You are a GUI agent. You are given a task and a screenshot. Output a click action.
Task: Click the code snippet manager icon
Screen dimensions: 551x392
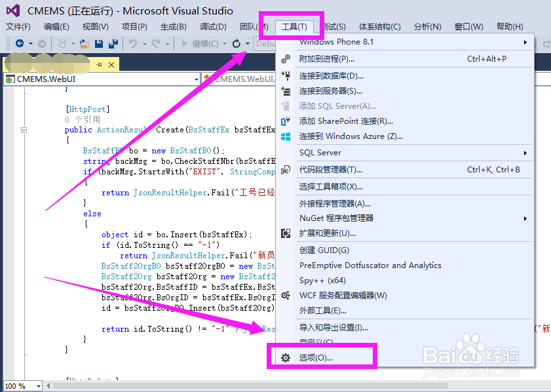pos(286,170)
